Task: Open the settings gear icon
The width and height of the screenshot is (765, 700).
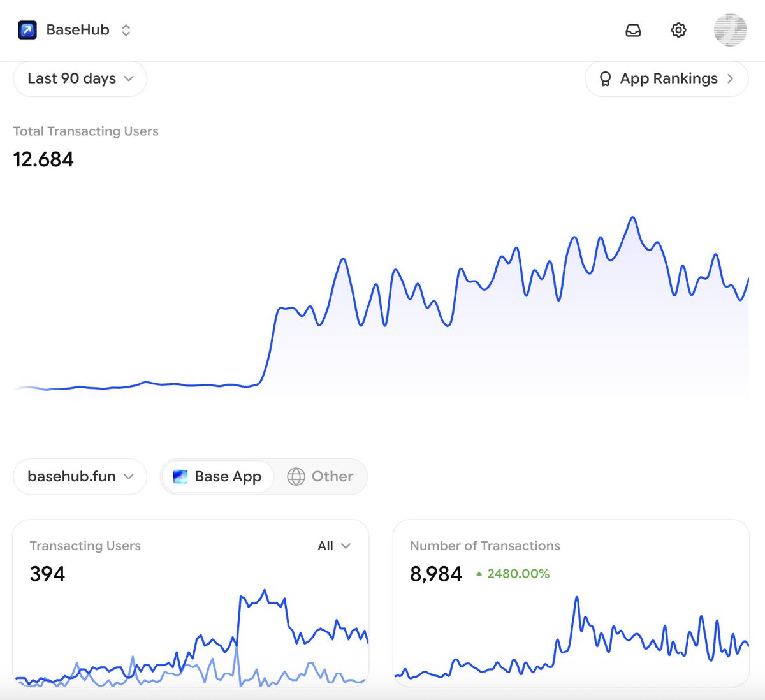Action: (679, 30)
